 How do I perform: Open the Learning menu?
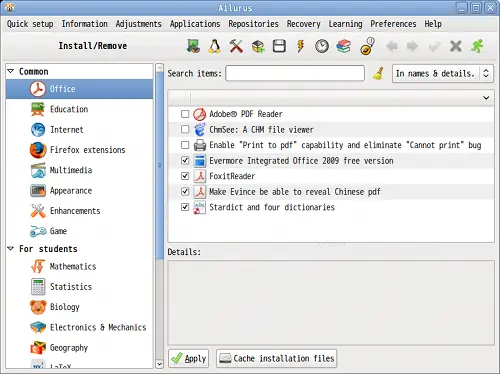[x=345, y=24]
